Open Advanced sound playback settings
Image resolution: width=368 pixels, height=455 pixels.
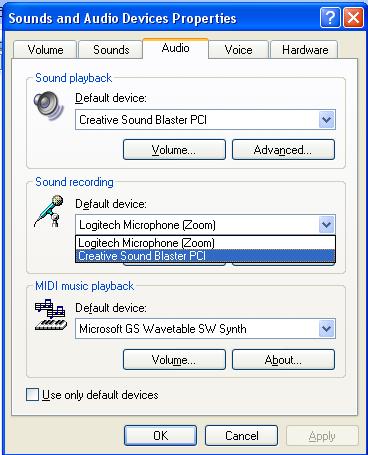click(x=283, y=150)
